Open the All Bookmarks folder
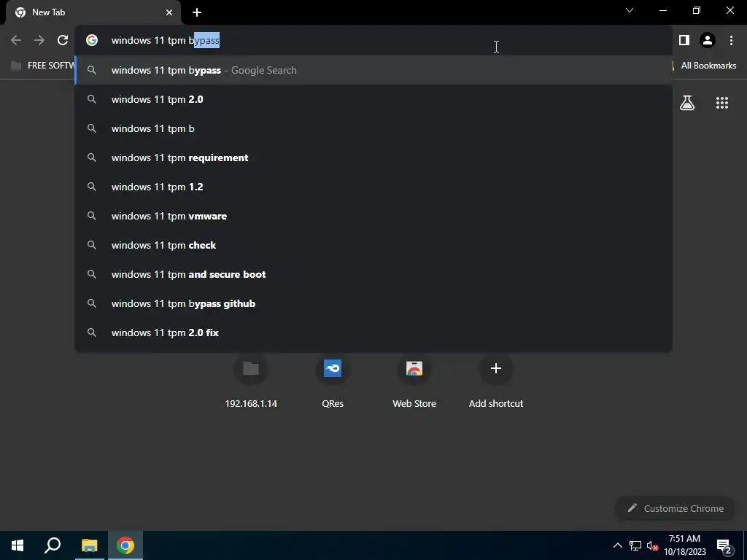Screen dimensions: 747x560 [708, 65]
